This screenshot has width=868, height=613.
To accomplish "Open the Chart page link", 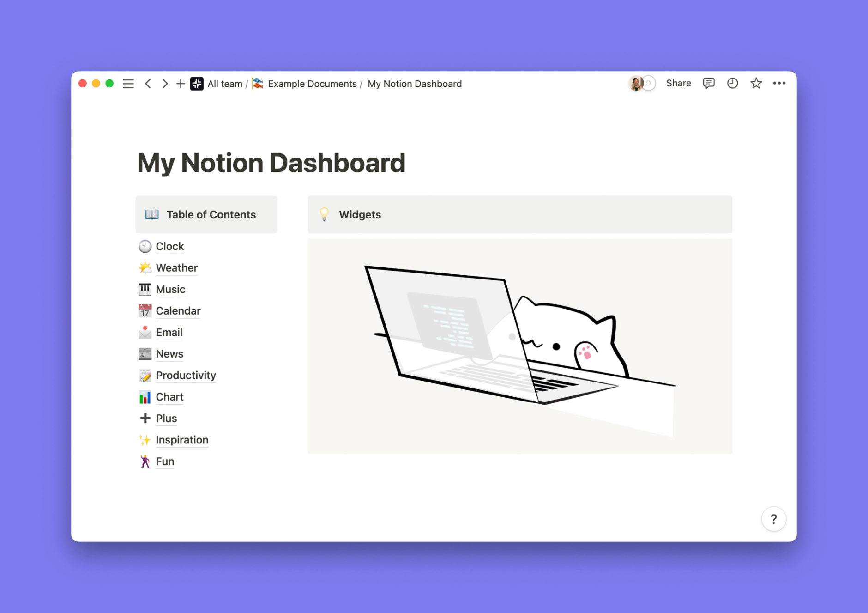I will 169,397.
